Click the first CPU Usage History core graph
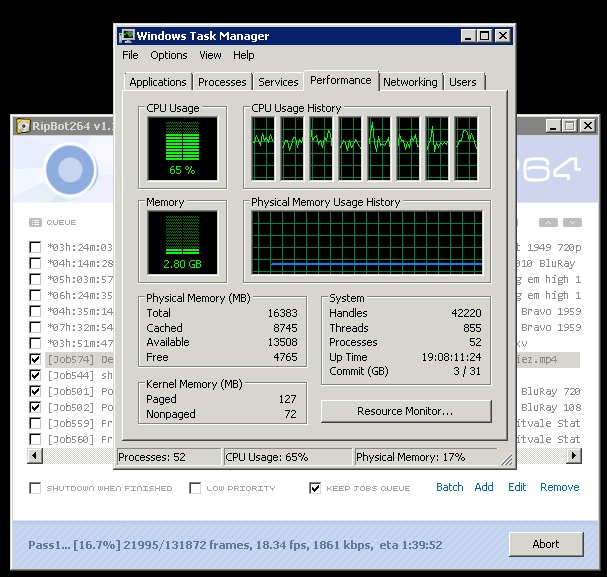The width and height of the screenshot is (607, 577). (x=263, y=149)
